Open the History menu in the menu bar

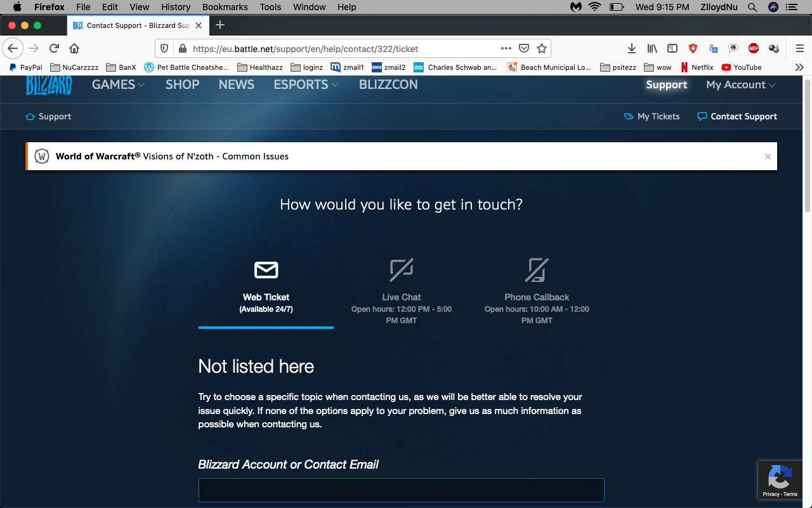(176, 7)
